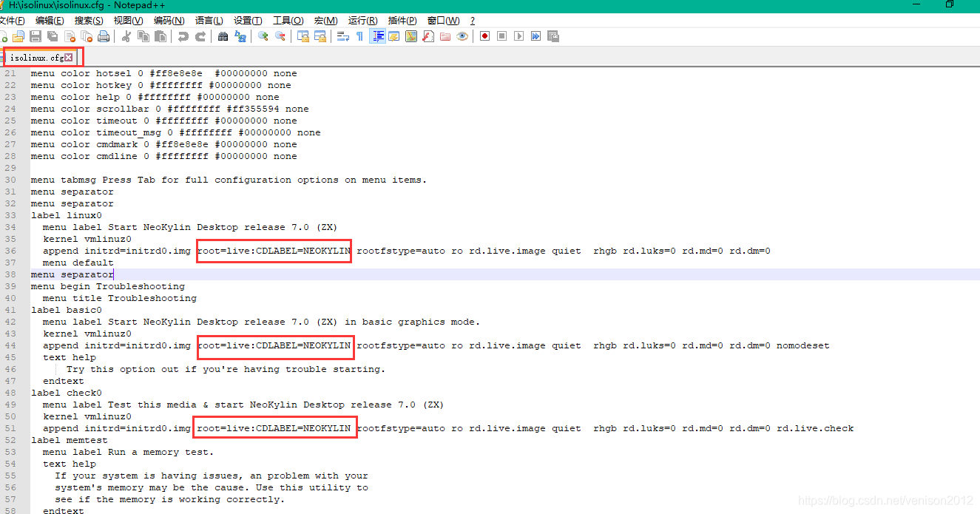Redo the edit via toolbar arrow
This screenshot has height=514, width=980.
pyautogui.click(x=200, y=36)
